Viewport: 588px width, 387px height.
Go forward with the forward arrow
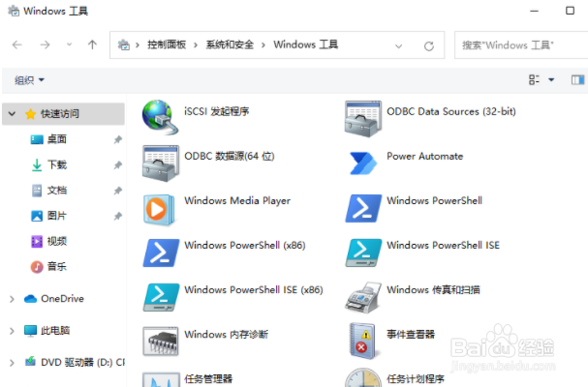[45, 45]
